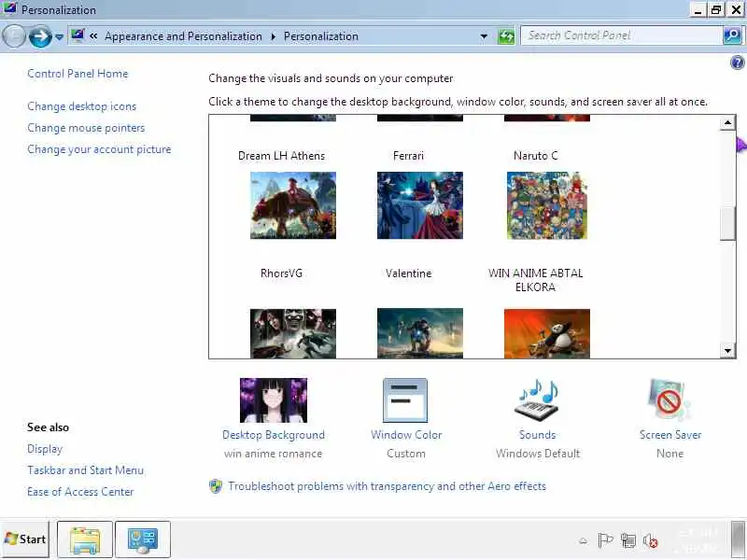Click the green refresh button
The height and width of the screenshot is (560, 747).
pyautogui.click(x=506, y=36)
